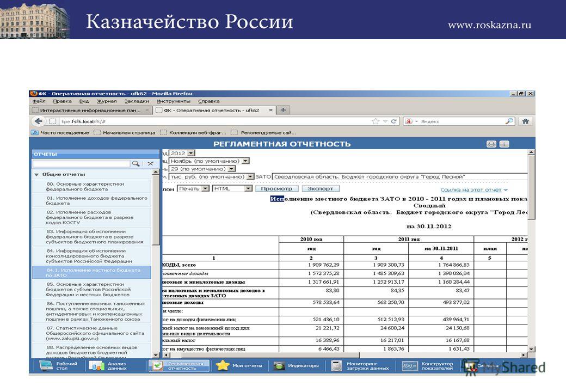This screenshot has width=566, height=392.
Task: Open Начальная страница bookmark
Action: point(125,132)
